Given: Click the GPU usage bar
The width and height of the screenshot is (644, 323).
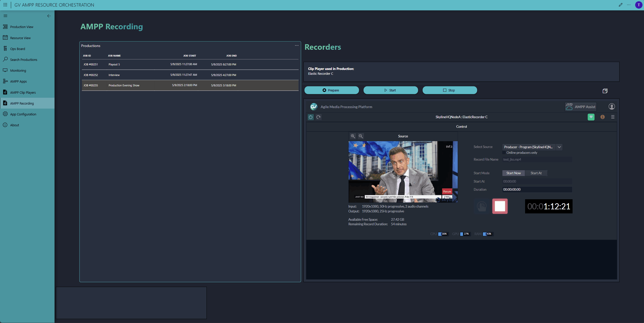Looking at the screenshot, I should [x=465, y=234].
